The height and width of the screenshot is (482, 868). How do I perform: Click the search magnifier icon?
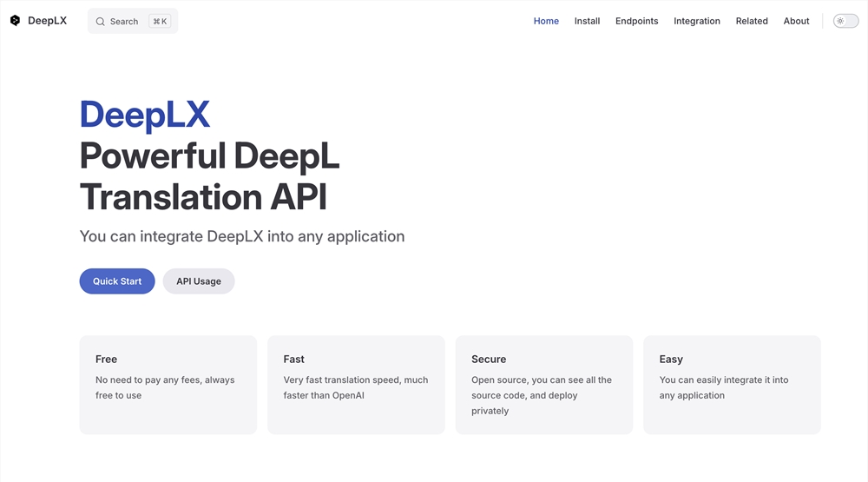click(x=100, y=22)
